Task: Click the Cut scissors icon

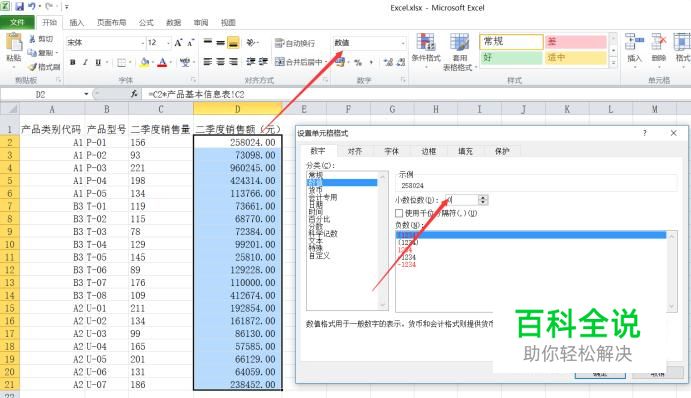Action: click(32, 39)
